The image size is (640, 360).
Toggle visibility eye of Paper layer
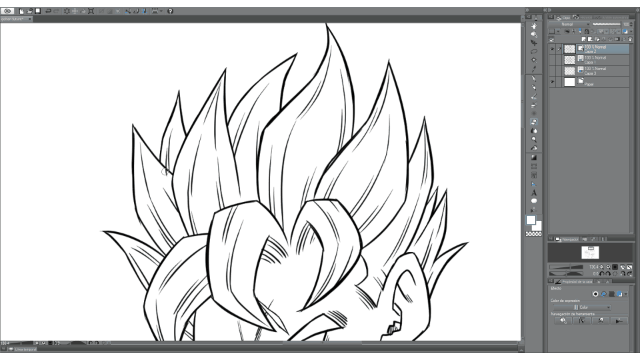[552, 82]
